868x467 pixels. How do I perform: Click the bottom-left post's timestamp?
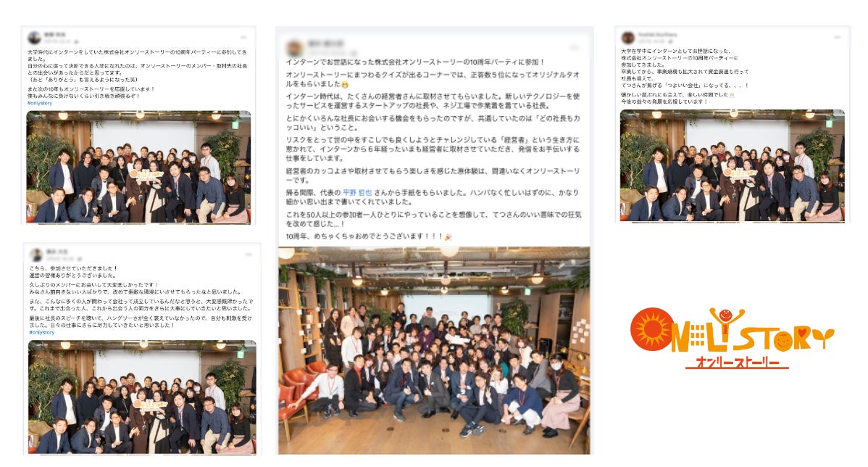pyautogui.click(x=59, y=259)
